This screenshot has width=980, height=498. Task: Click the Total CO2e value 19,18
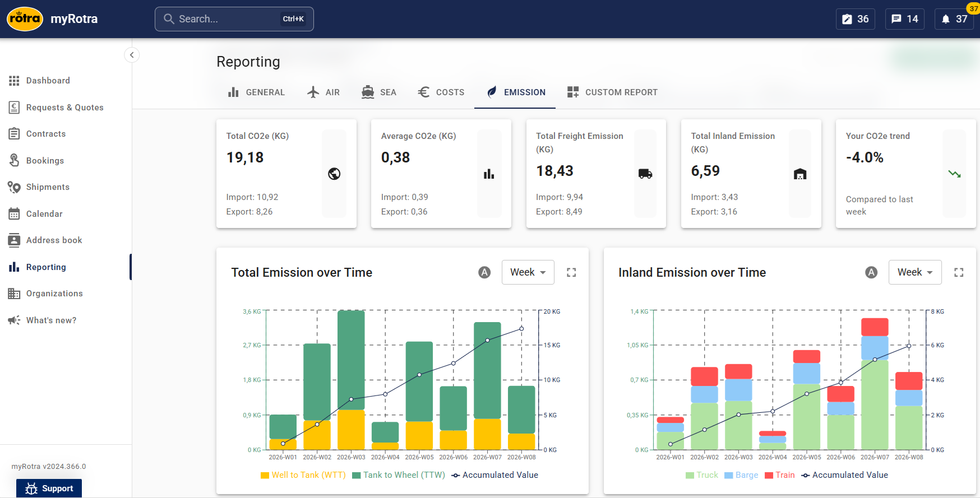tap(245, 158)
